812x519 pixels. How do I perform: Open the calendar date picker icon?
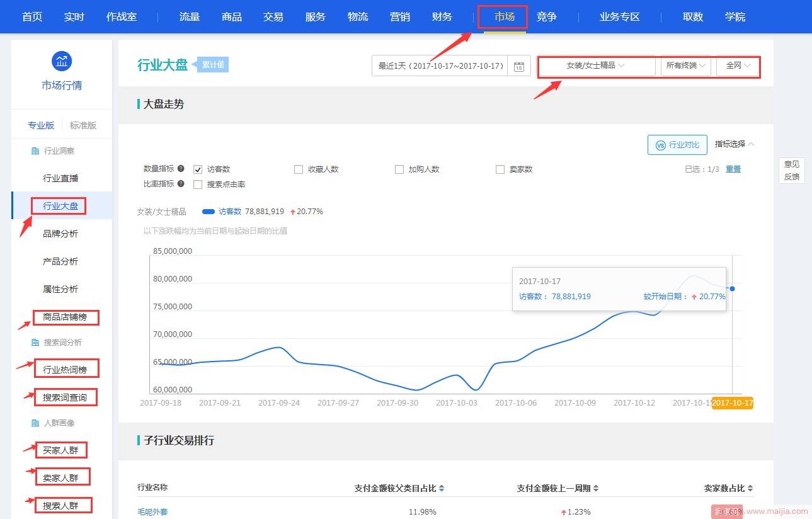519,66
